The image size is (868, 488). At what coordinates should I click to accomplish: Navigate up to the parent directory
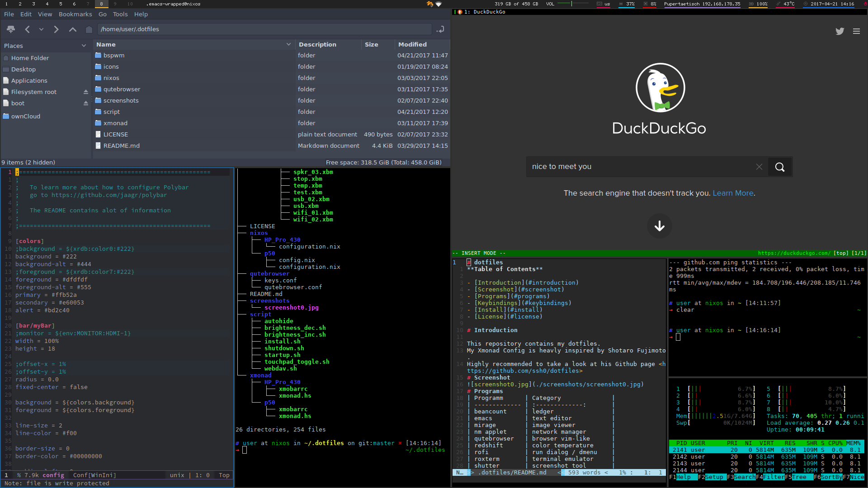pyautogui.click(x=72, y=29)
